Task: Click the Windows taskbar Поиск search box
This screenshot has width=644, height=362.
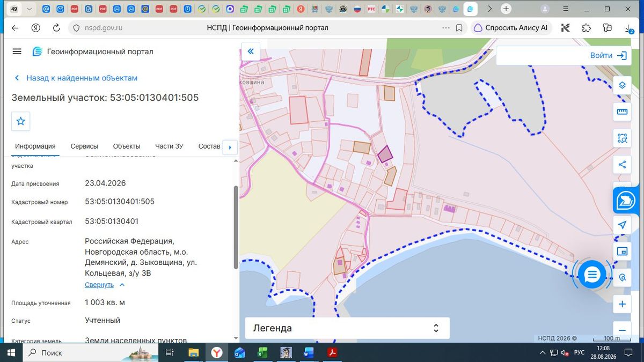Action: 90,352
